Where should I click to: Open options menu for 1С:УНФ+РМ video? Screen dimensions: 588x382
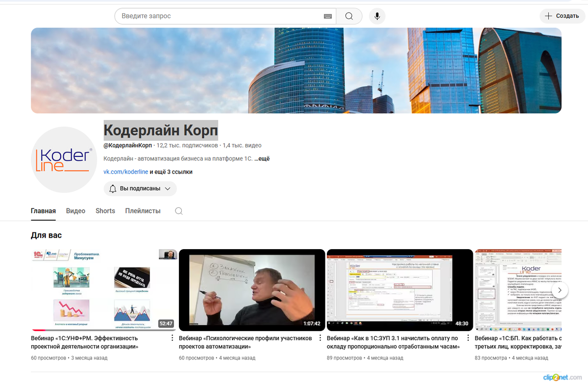172,338
